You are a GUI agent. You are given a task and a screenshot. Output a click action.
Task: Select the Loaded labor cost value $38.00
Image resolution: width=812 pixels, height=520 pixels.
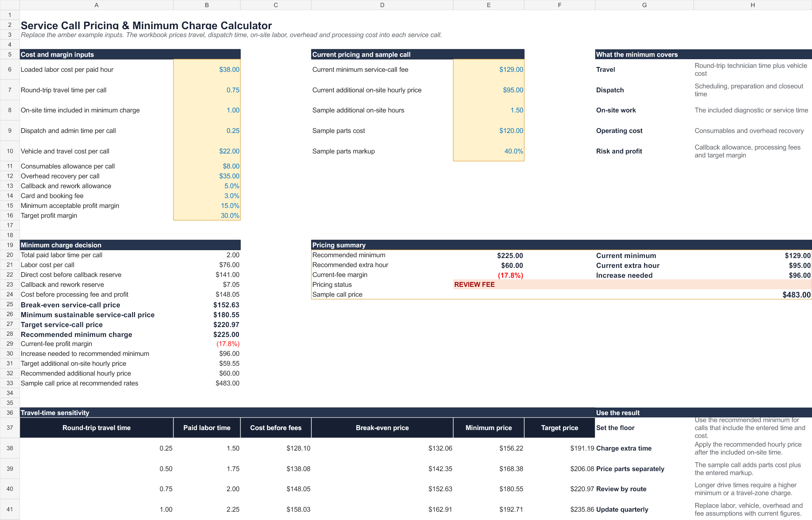pos(207,69)
